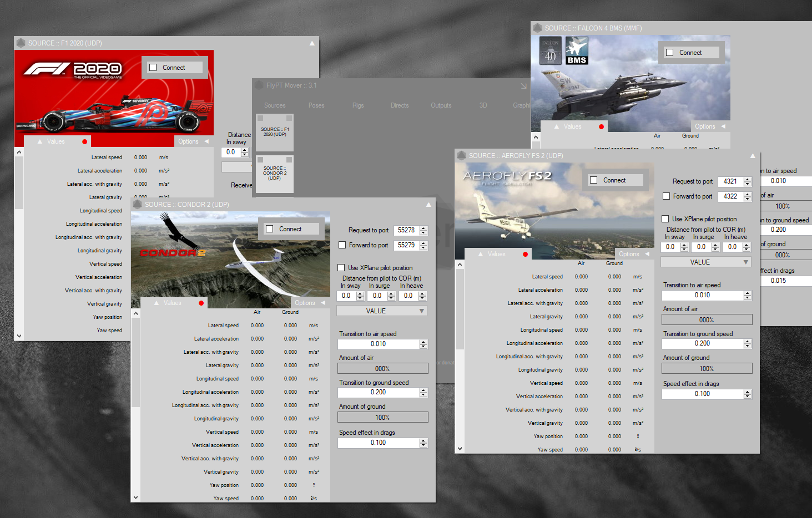Click the hexagon icon in the Condor 2 title bar

pyautogui.click(x=137, y=204)
